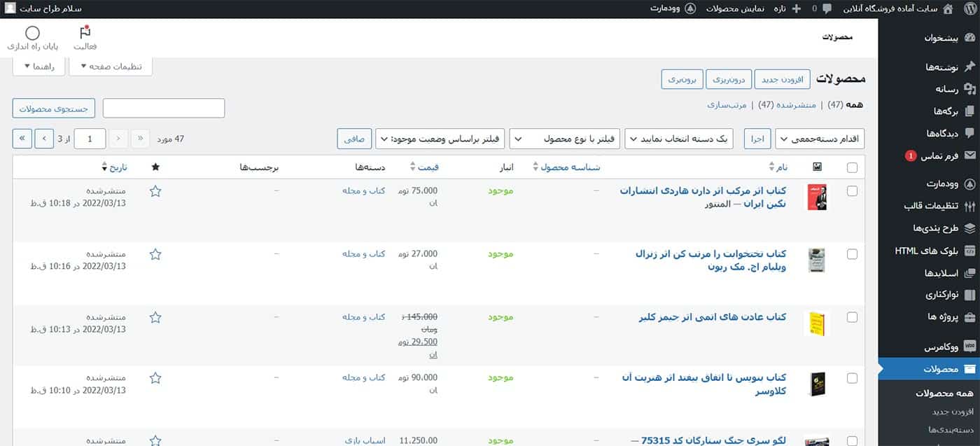Click the Sidebars icon (نوارکناری)
Screen dimensions: 980x446
[969, 295]
